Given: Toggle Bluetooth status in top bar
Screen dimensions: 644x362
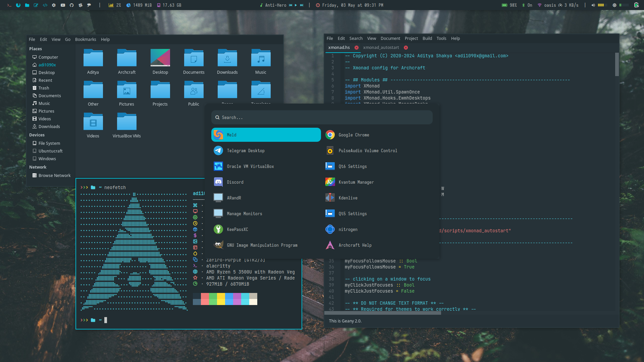Looking at the screenshot, I should click(x=527, y=5).
